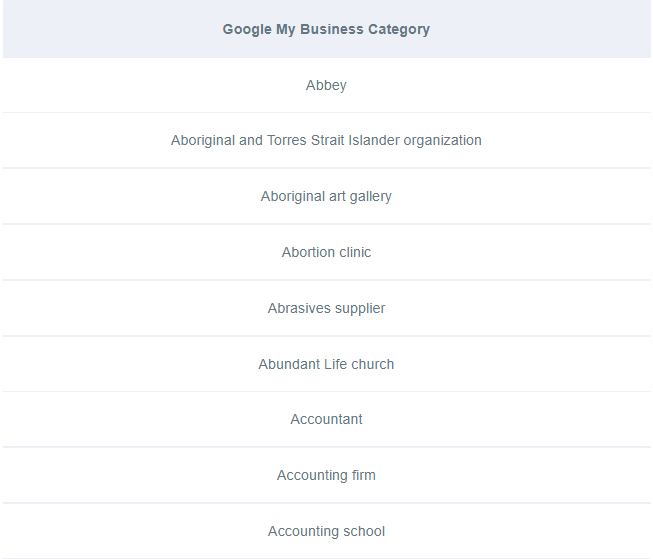The height and width of the screenshot is (559, 653).
Task: Select the Accounting school row
Action: 326,531
